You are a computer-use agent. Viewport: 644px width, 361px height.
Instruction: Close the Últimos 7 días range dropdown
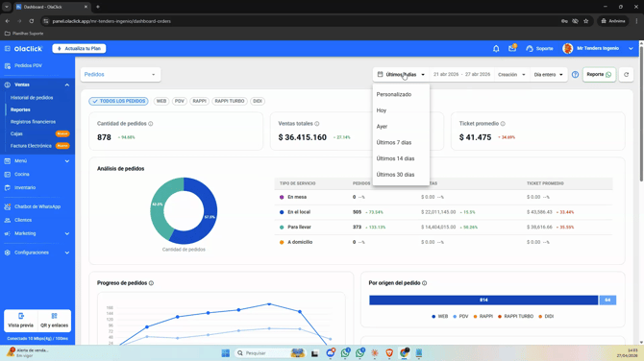(401, 75)
